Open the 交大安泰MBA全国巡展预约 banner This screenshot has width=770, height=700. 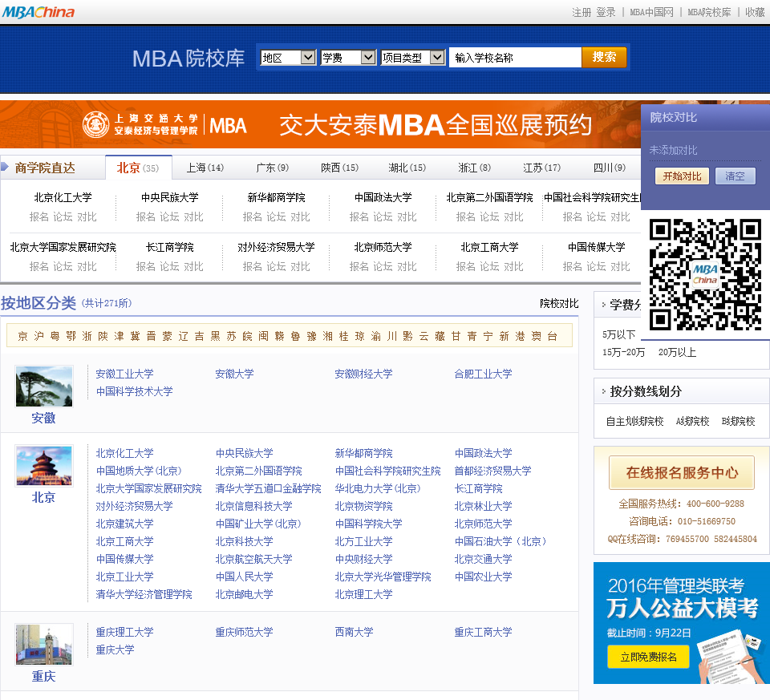pos(320,124)
